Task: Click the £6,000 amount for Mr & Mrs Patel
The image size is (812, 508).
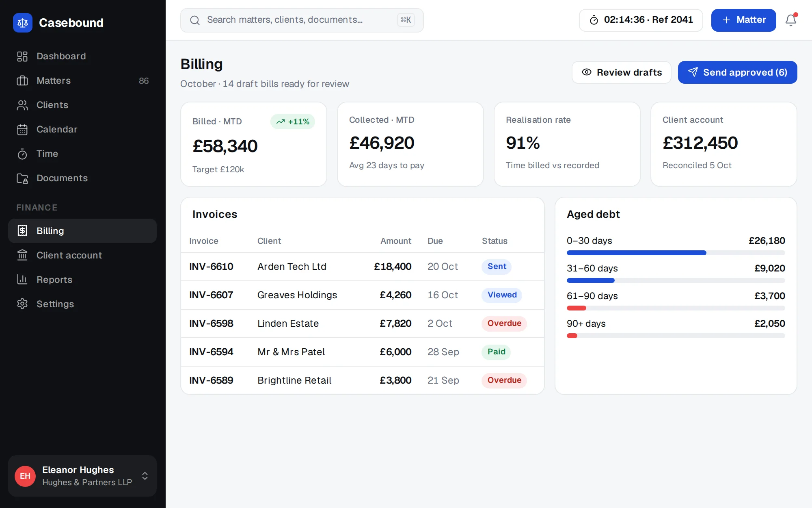Action: [x=395, y=352]
